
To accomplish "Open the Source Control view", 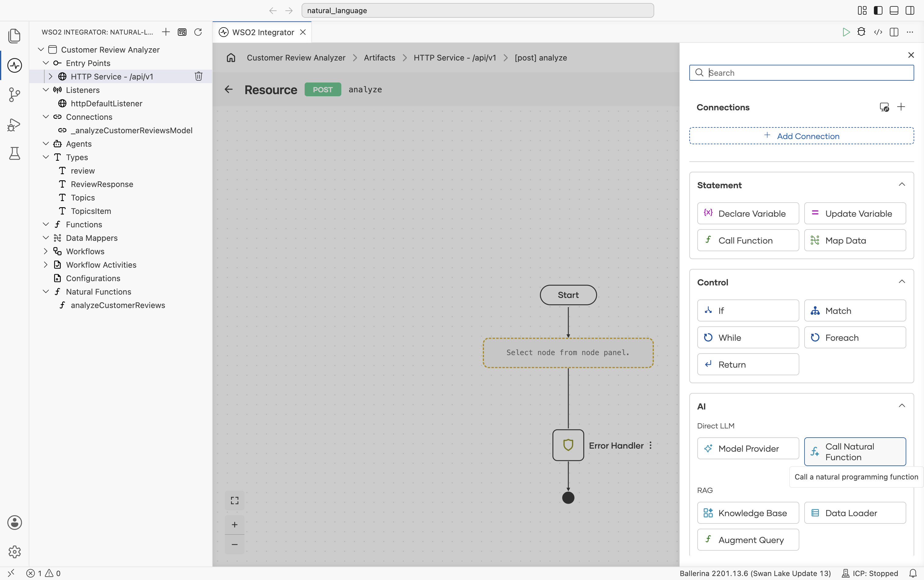I will [15, 95].
